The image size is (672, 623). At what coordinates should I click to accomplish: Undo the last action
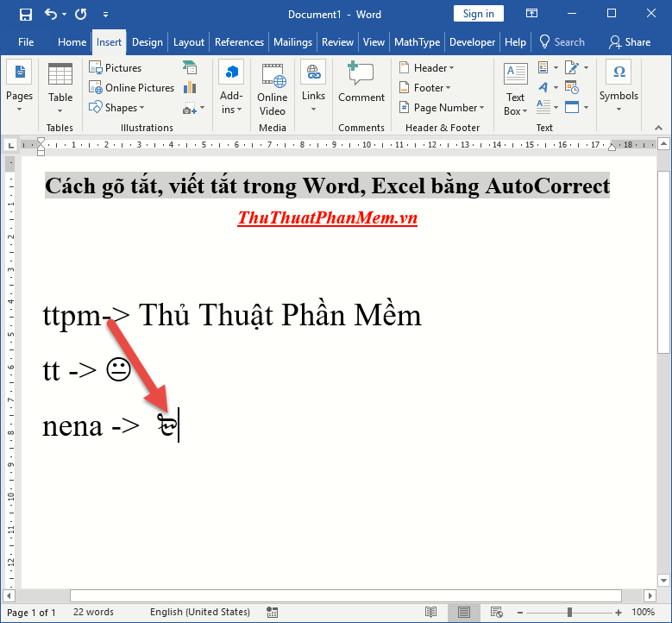point(51,15)
